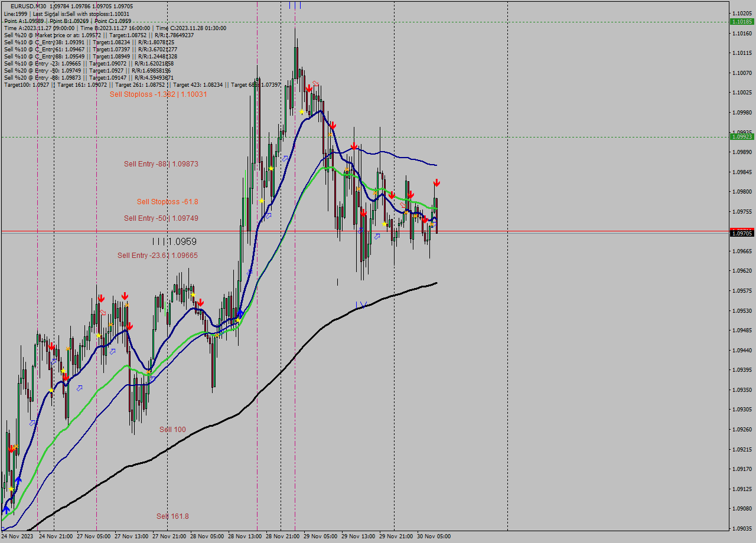Select the Sell Stoploss -61.8 text label

coord(166,202)
